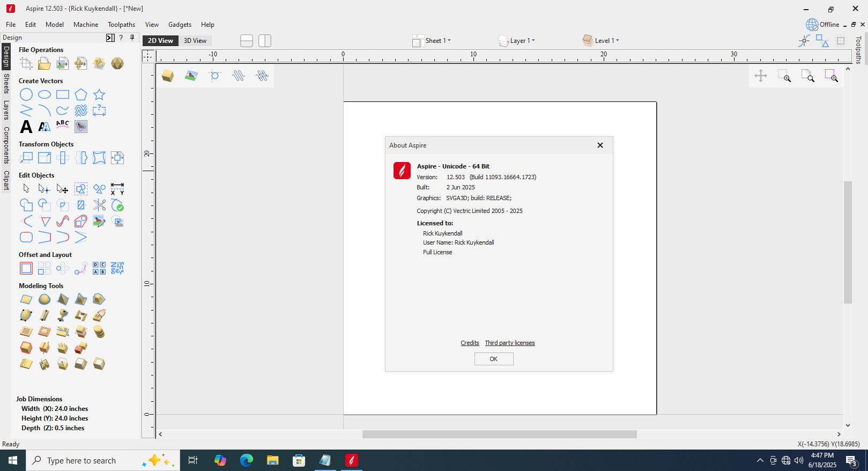
Task: Click the horizontal scrollbar thumb
Action: pos(499,435)
